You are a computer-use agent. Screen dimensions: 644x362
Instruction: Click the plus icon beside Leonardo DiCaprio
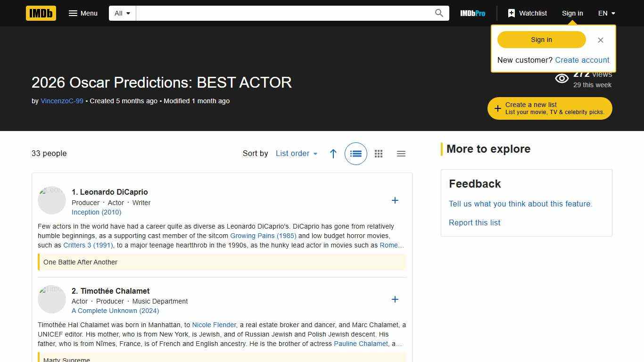(x=395, y=200)
